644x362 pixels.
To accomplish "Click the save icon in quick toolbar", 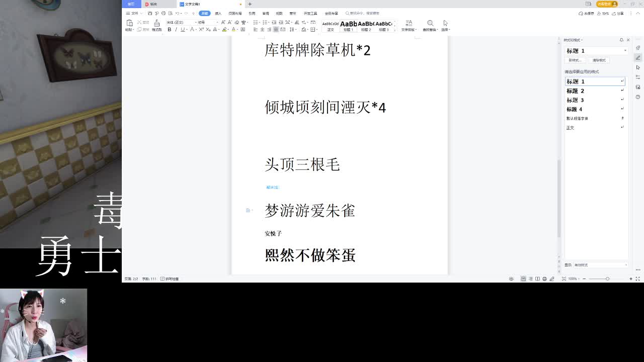I will pos(150,13).
